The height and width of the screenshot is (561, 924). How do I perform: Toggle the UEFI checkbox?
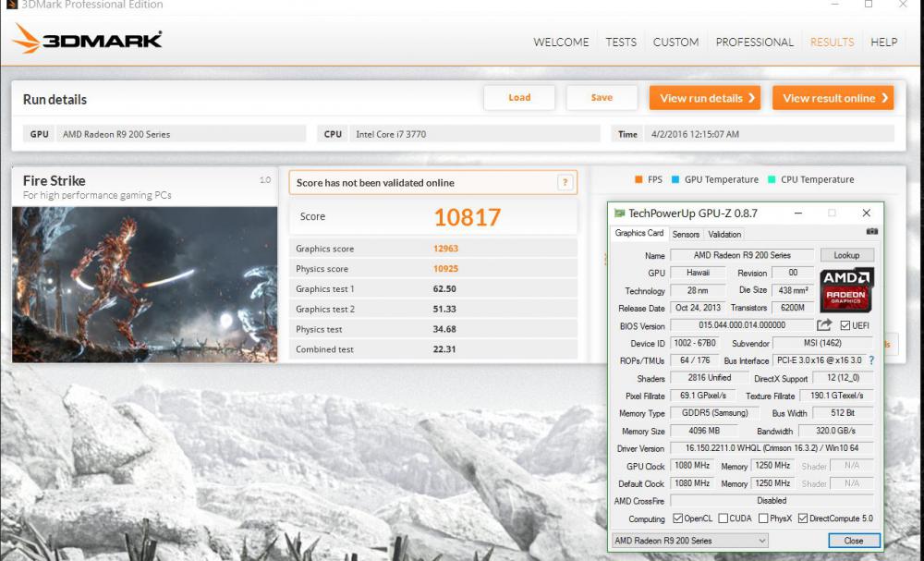coord(845,325)
